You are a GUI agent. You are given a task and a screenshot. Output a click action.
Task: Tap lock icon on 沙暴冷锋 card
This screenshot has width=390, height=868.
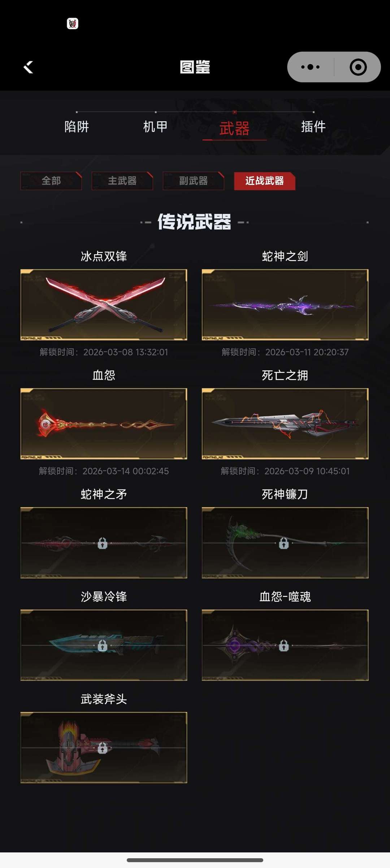pos(103,645)
